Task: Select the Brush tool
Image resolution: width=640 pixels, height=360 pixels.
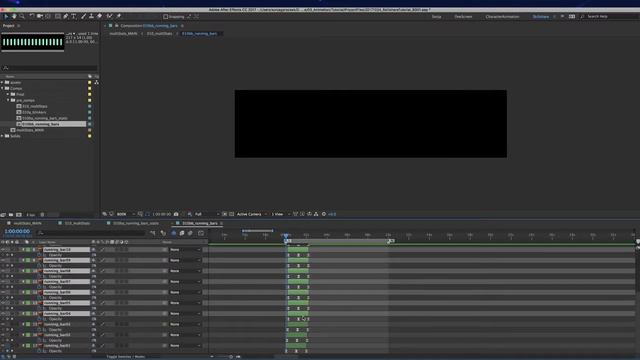Action: pyautogui.click(x=83, y=16)
